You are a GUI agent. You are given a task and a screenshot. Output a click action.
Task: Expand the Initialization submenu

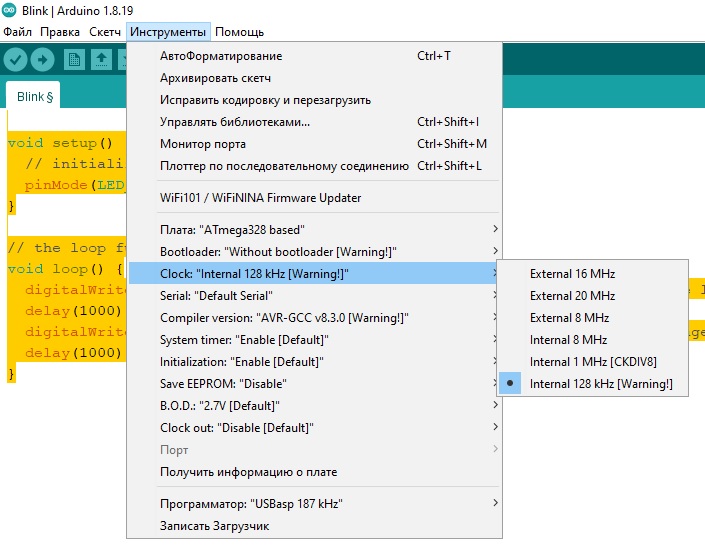tap(314, 361)
